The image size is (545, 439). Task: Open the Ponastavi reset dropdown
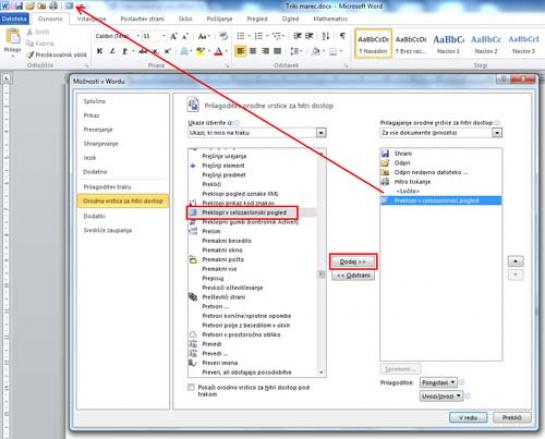click(x=439, y=383)
